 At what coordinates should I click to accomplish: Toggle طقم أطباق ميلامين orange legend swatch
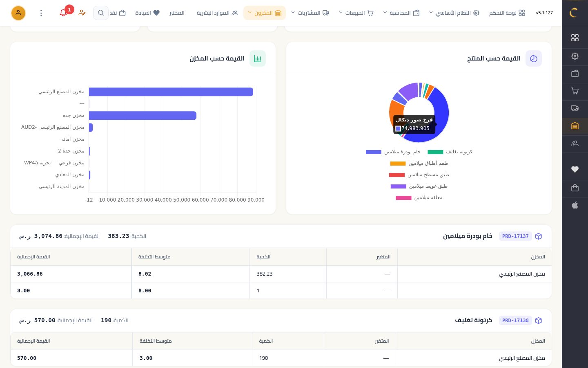click(x=398, y=163)
